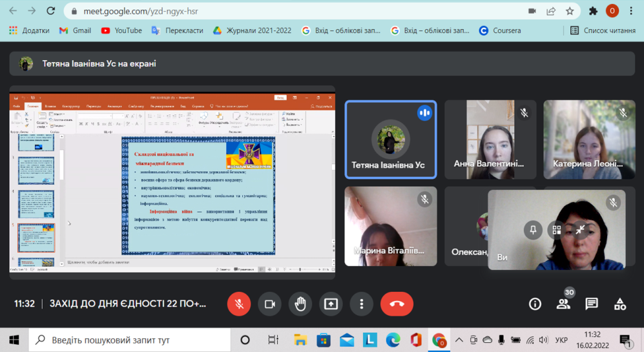Open more options three-dot menu in Meet
This screenshot has width=644, height=352.
362,304
